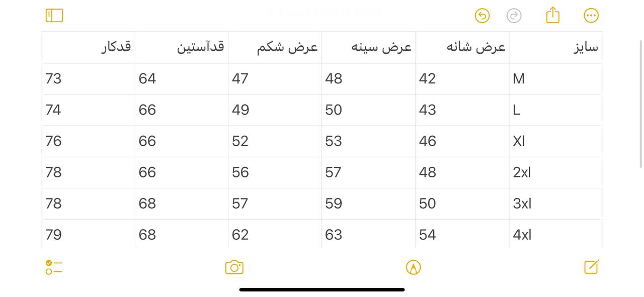644x297 pixels.
Task: Select the 4xl size cell
Action: point(555,234)
